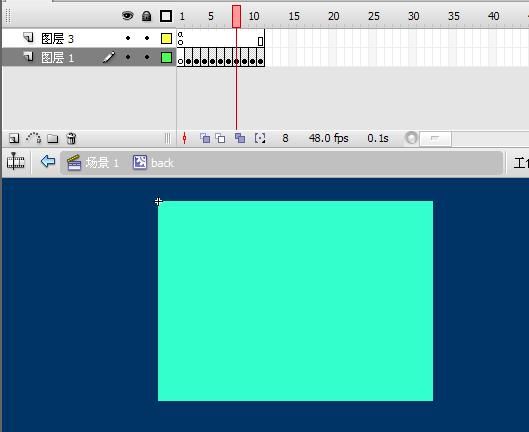Toggle the Onion Skin button
Image resolution: width=529 pixels, height=432 pixels.
[x=205, y=138]
